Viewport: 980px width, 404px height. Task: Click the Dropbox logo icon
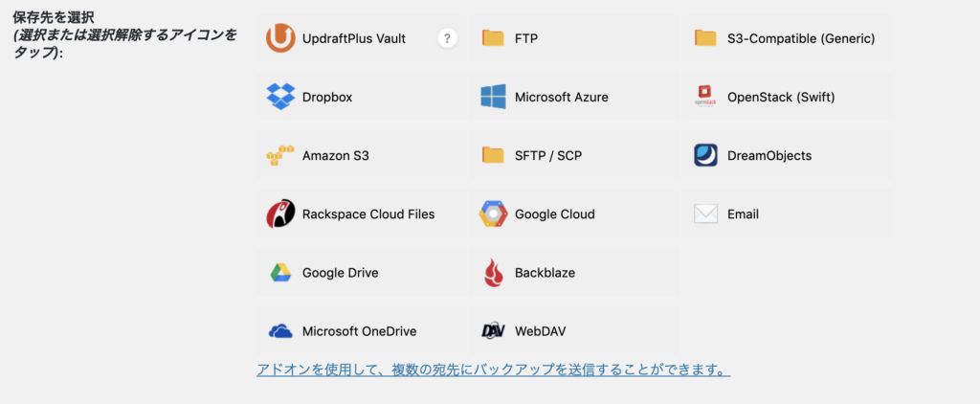pos(280,97)
